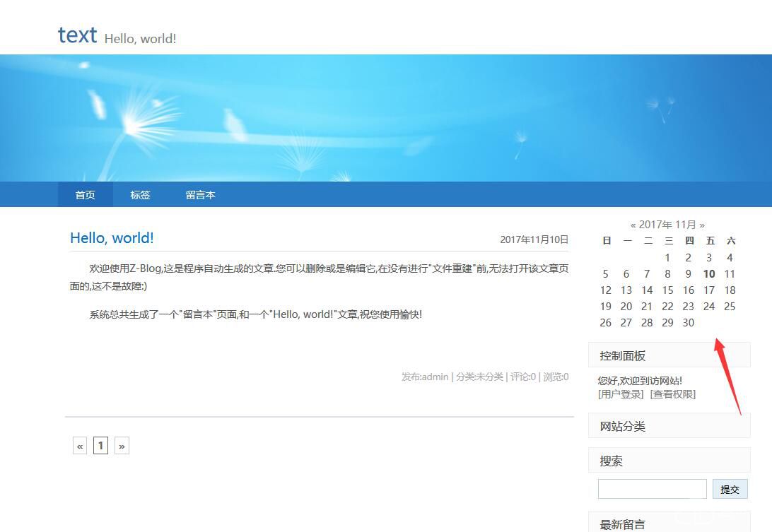Screen dimensions: 772x532
Task: Open the 首页 navigation tab
Action: point(85,195)
